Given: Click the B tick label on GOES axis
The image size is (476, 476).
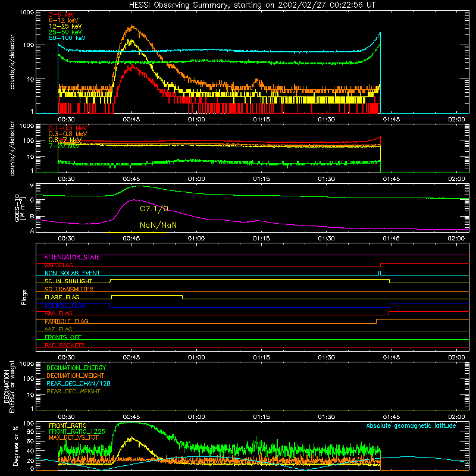Looking at the screenshot, I should 32,217.
